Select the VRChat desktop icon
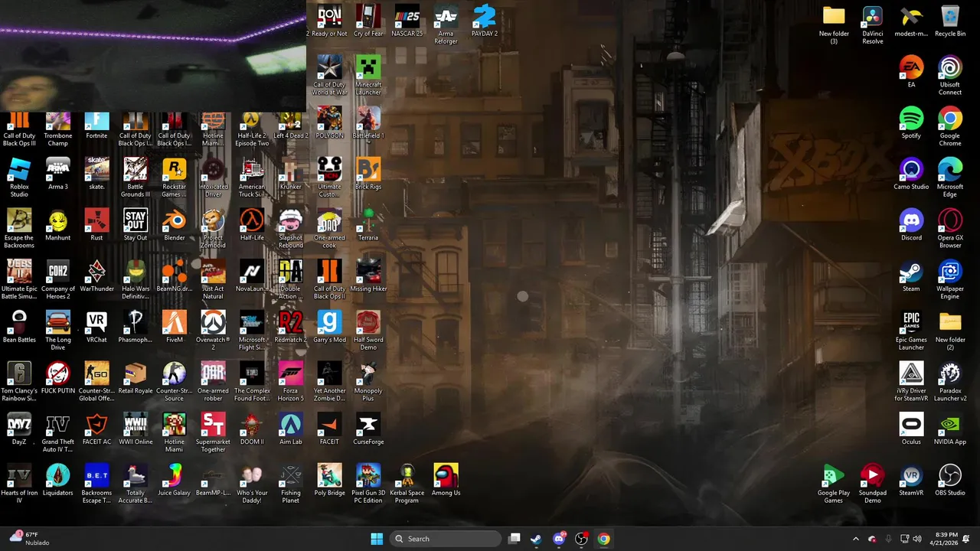Viewport: 980px width, 551px height. (96, 327)
